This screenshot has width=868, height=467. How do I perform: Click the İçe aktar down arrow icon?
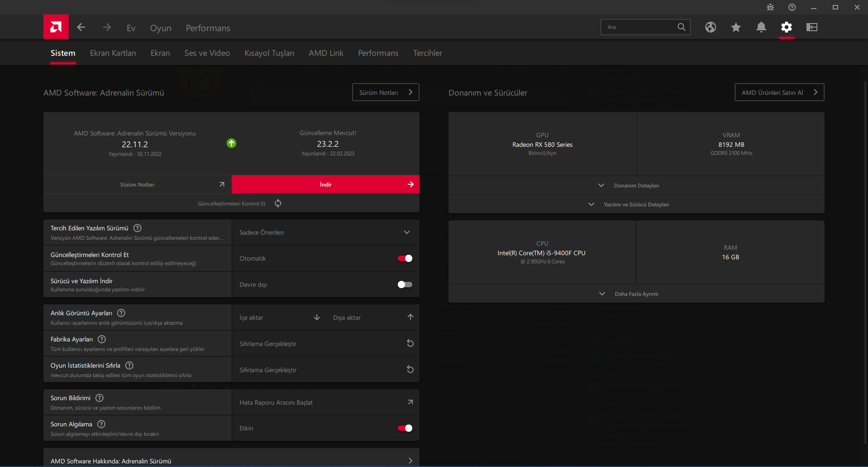click(x=317, y=318)
